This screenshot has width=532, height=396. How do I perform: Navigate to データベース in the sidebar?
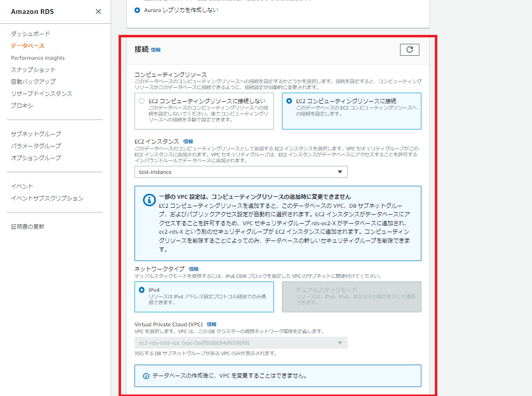pyautogui.click(x=26, y=45)
